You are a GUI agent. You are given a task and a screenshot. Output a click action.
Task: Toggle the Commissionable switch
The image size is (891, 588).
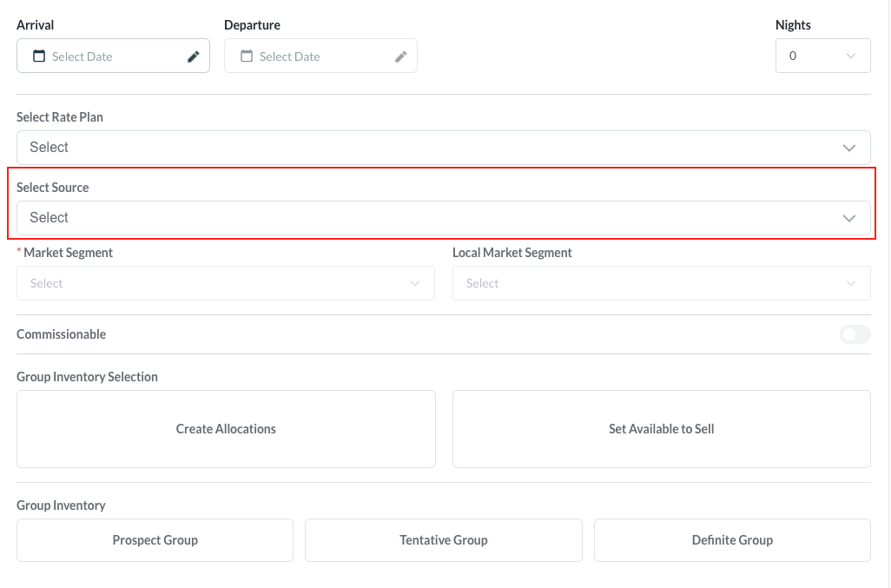pos(855,334)
